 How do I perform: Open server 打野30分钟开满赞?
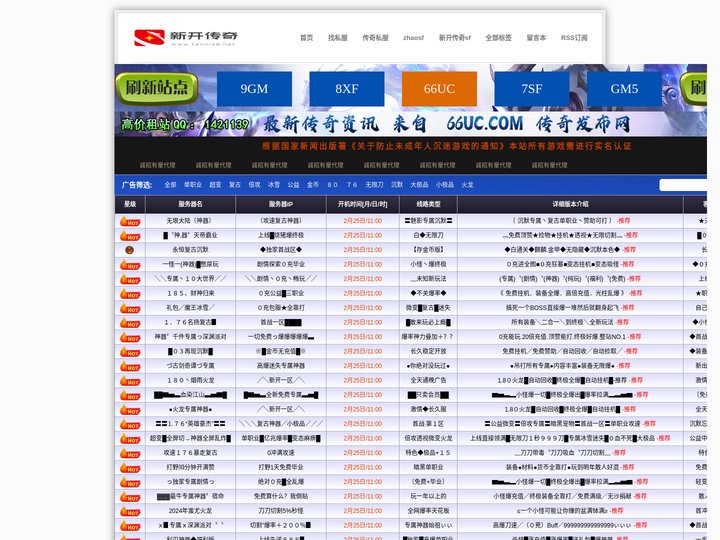click(190, 467)
